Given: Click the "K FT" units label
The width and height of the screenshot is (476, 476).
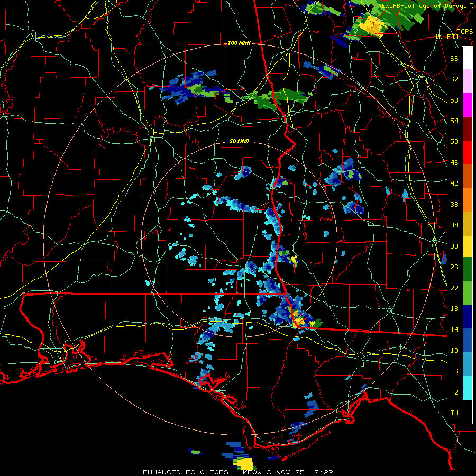Looking at the screenshot, I should click(447, 37).
